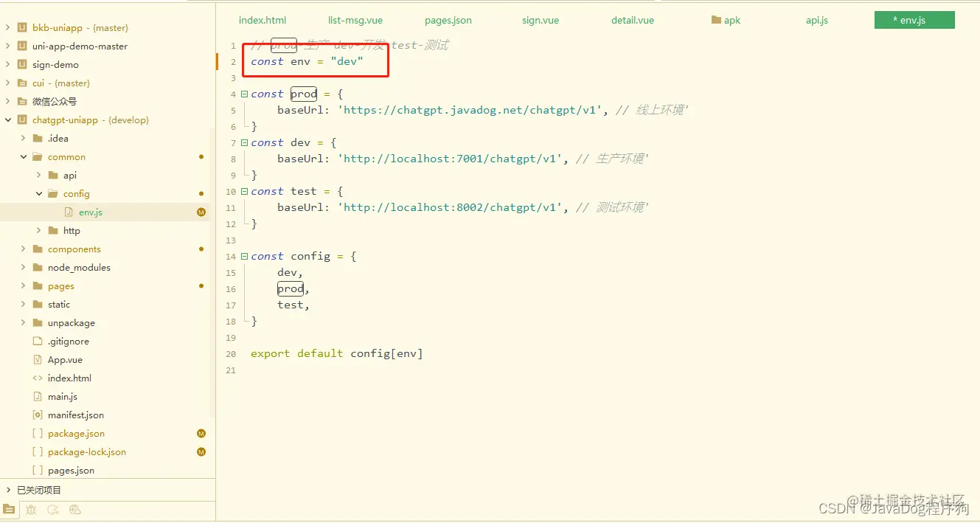Click the manifest.json file icon
Viewport: 980px width, 523px height.
pyautogui.click(x=38, y=415)
